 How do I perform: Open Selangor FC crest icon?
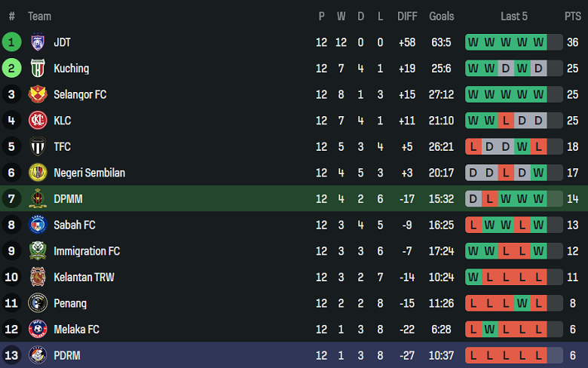[x=38, y=94]
